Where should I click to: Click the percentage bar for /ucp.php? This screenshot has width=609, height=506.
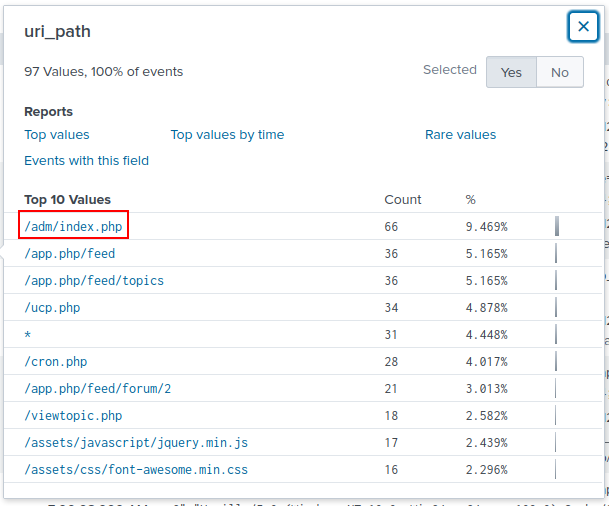pos(556,308)
